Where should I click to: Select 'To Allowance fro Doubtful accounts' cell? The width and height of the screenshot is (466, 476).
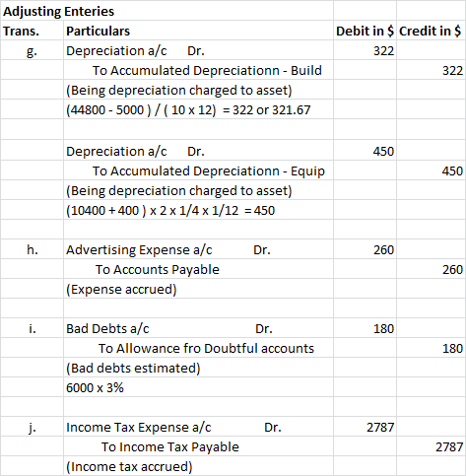198,348
